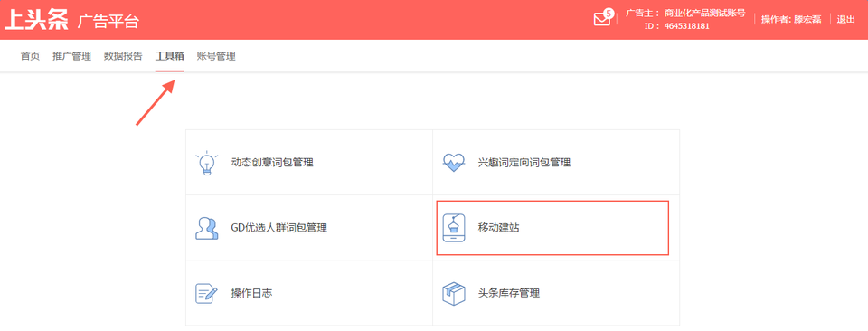
Task: Click the notepad pencil icon for 操作日志
Action: [206, 293]
